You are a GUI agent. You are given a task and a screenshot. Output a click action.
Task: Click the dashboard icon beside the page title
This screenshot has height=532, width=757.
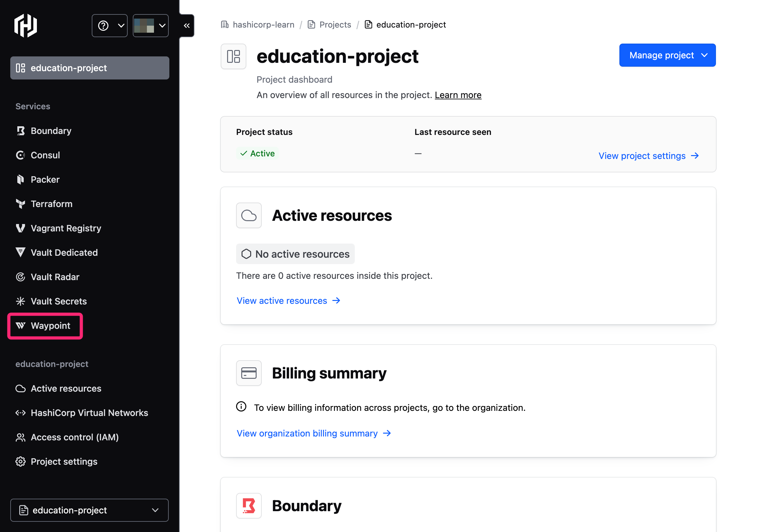pyautogui.click(x=234, y=56)
